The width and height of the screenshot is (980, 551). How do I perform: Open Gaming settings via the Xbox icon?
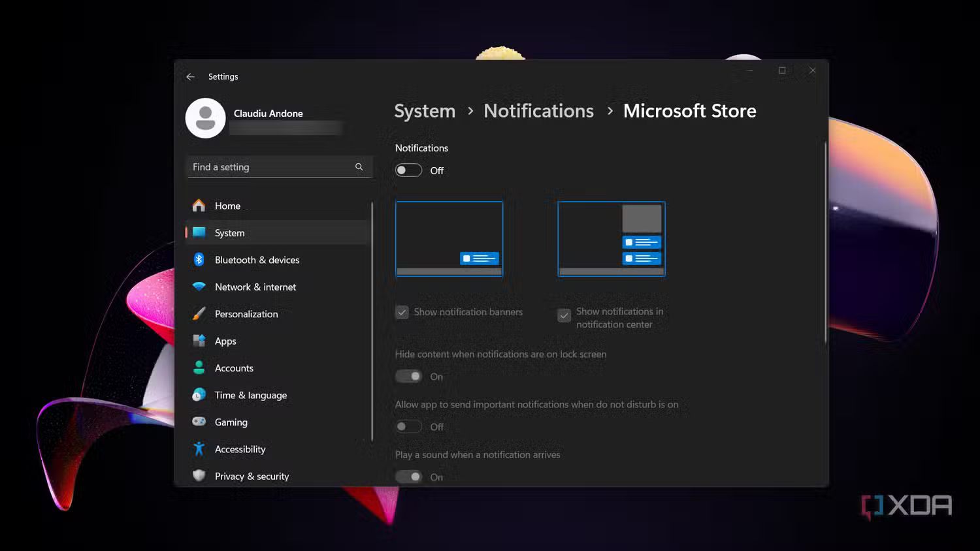point(199,422)
